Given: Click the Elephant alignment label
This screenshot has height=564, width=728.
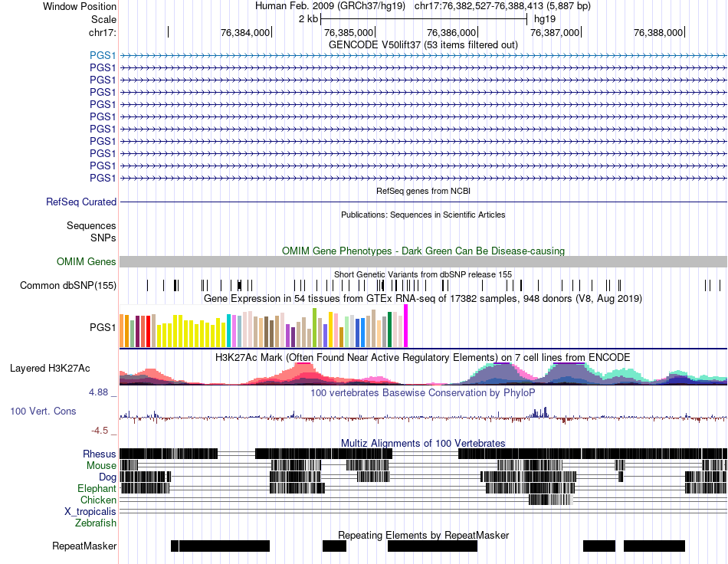Looking at the screenshot, I should (97, 489).
